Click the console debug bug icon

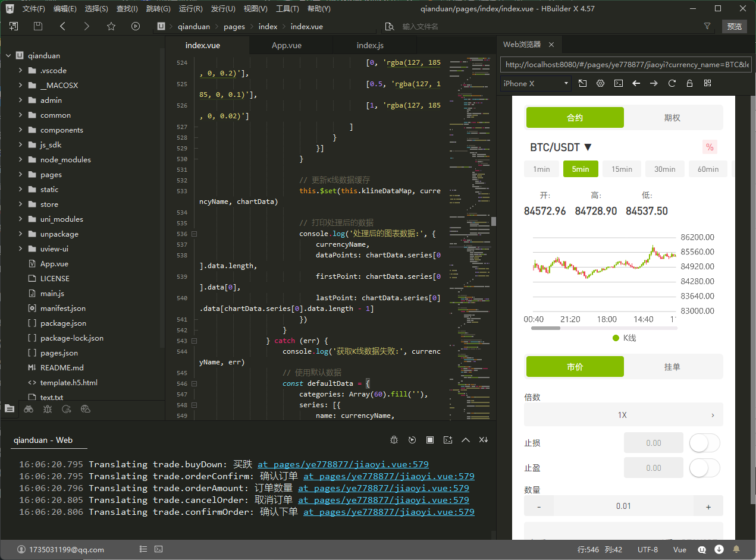[x=394, y=440]
